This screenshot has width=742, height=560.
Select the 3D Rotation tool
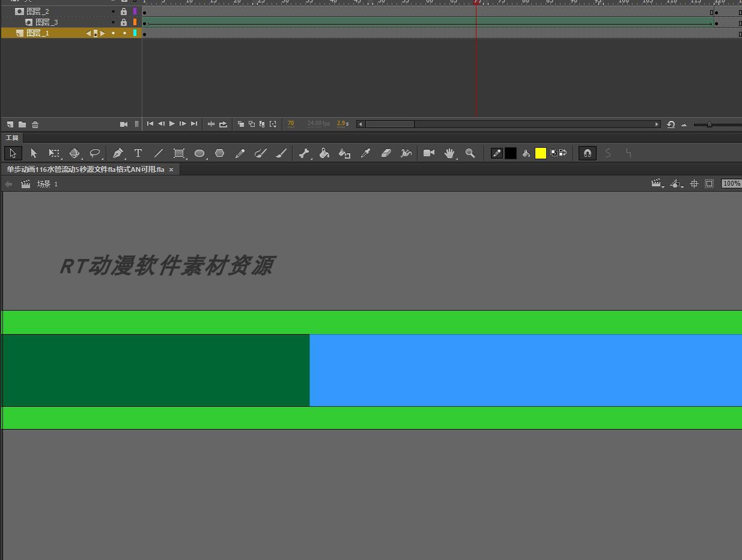coord(75,153)
